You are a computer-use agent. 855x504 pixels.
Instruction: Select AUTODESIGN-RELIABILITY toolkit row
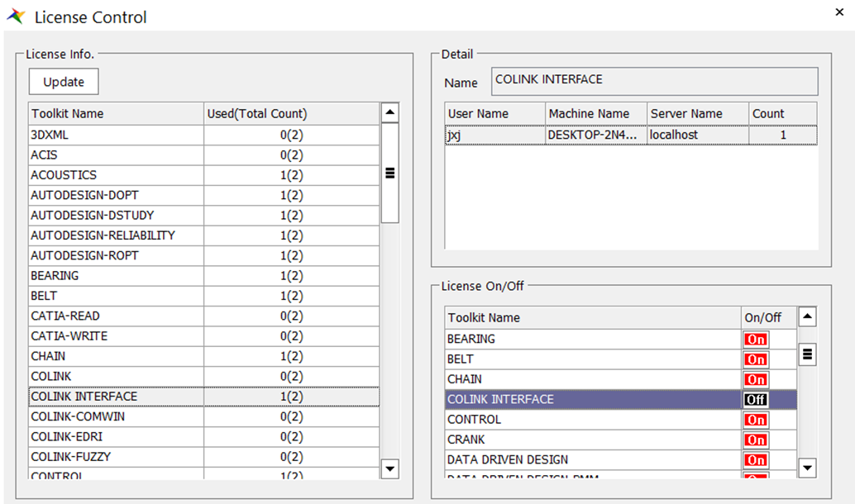[204, 236]
